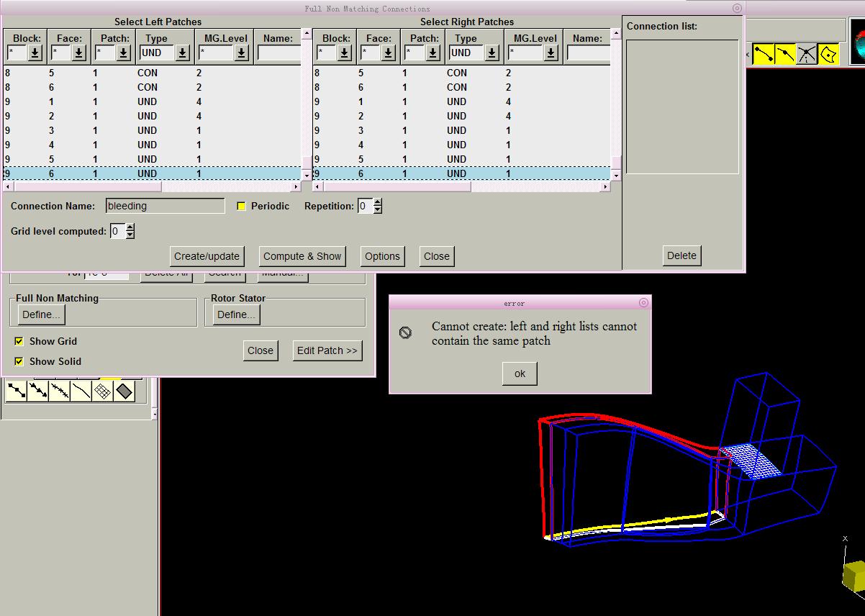Screen dimensions: 865x616
Task: Expand the left Type UND dropdown
Action: coord(182,53)
